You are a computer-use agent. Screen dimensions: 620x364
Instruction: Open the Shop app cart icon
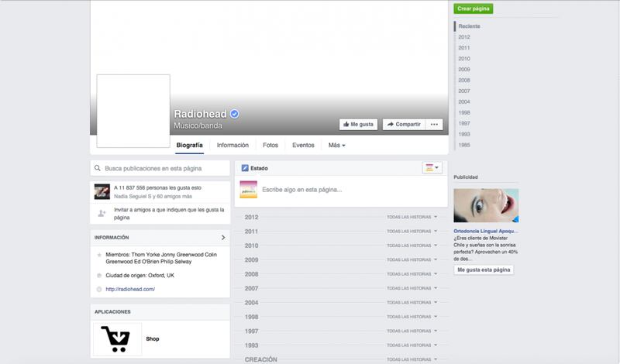[x=117, y=339]
